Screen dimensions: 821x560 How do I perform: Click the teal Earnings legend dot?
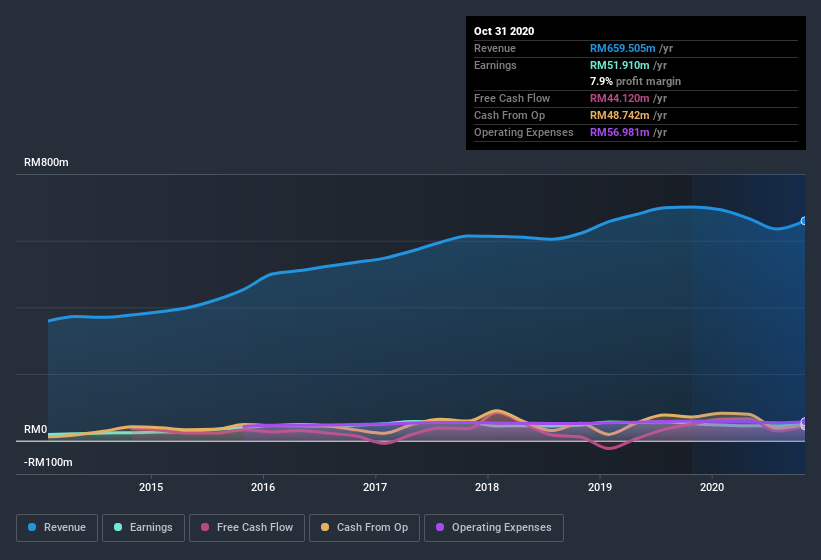coord(118,527)
